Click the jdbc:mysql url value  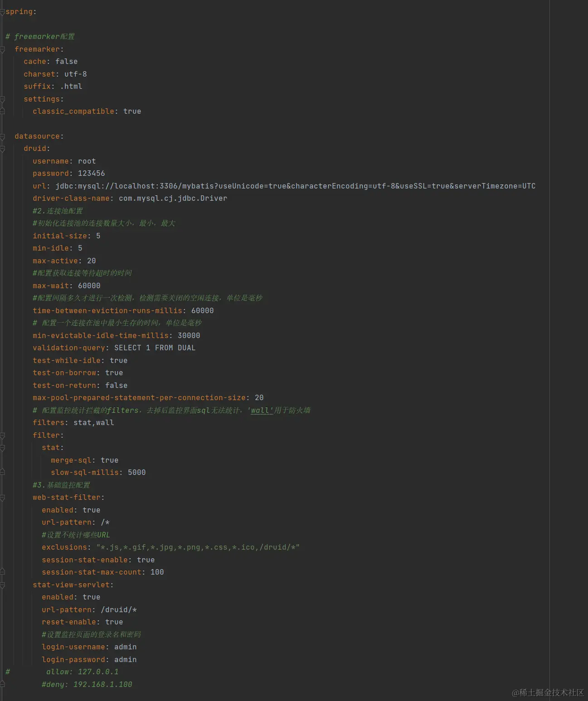[x=295, y=186]
